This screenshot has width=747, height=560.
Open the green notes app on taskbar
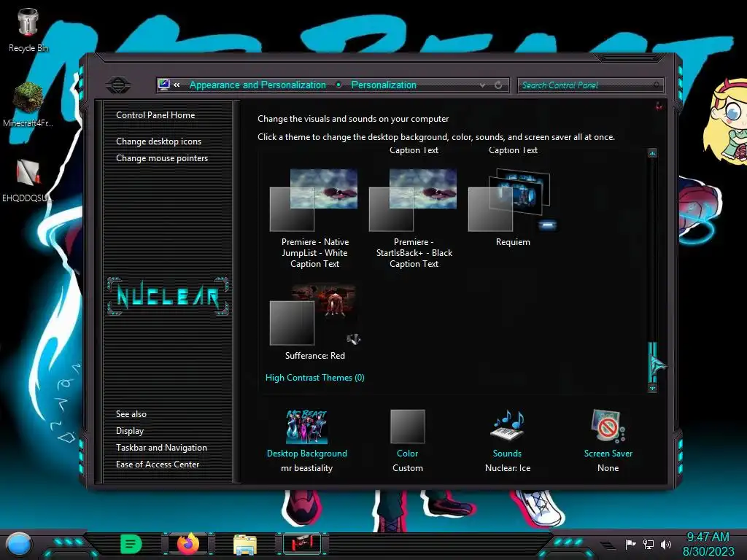(131, 544)
